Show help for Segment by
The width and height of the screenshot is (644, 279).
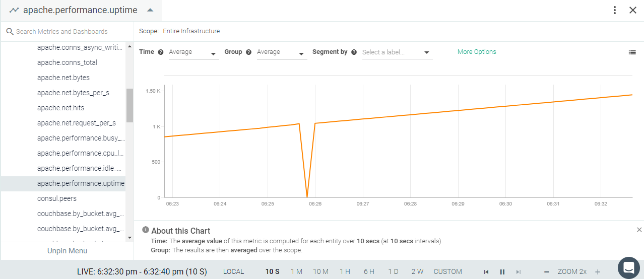(x=354, y=52)
